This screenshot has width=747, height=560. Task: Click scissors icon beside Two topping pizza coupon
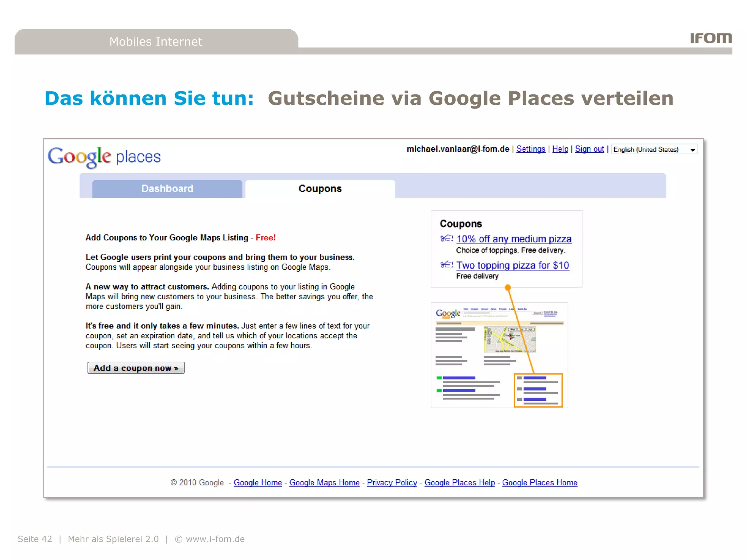[x=446, y=264]
